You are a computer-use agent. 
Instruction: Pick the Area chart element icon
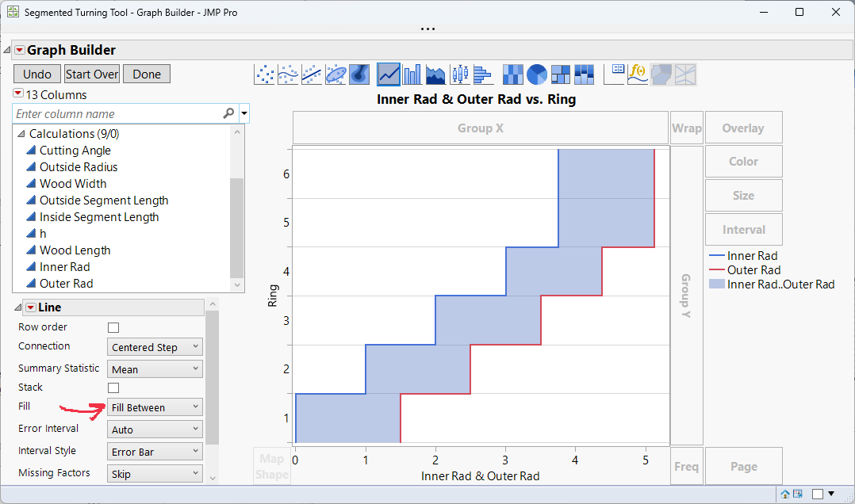click(435, 74)
